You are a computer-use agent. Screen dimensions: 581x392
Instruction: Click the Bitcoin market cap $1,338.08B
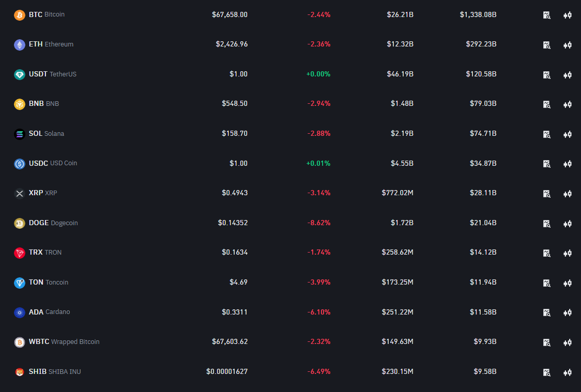coord(478,14)
